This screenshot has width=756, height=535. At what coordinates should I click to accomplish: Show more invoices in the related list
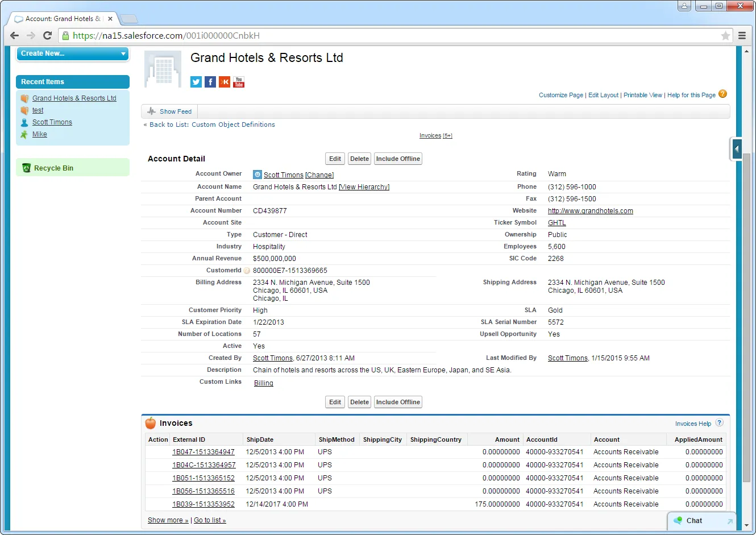click(167, 520)
